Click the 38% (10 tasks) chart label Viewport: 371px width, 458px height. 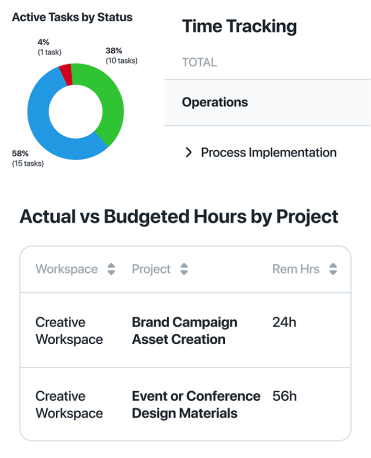pyautogui.click(x=121, y=56)
